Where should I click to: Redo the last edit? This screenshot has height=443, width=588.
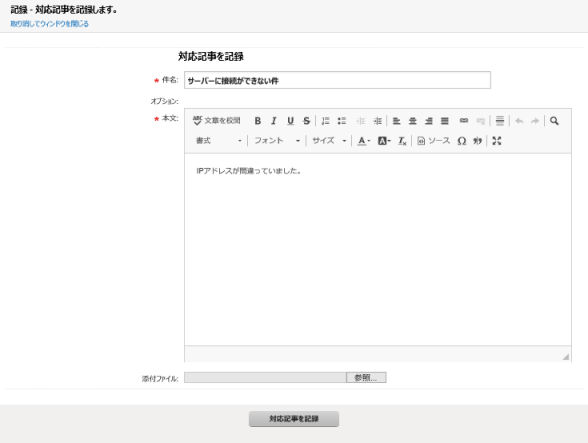tap(535, 121)
